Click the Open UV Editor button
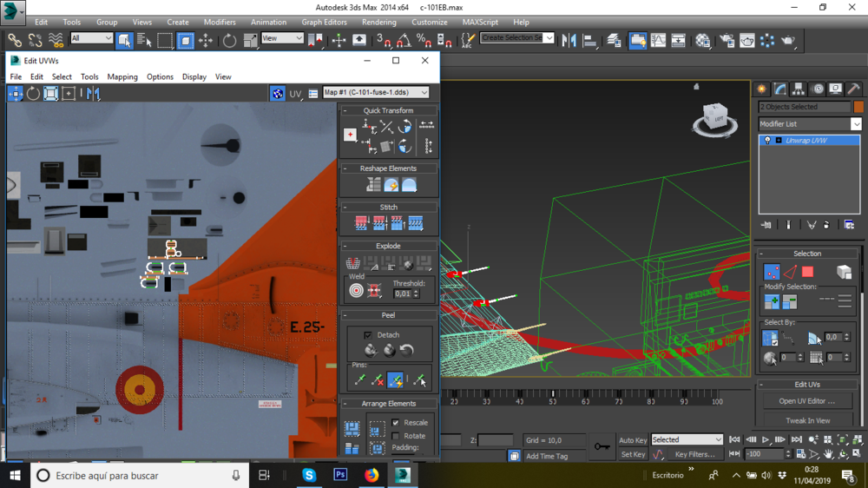Viewport: 868px width, 488px height. [807, 401]
